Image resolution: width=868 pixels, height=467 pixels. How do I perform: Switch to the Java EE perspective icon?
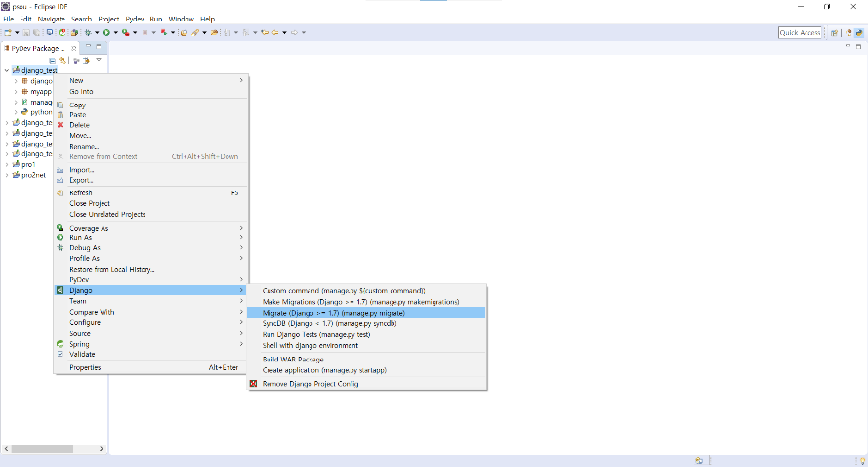[848, 32]
